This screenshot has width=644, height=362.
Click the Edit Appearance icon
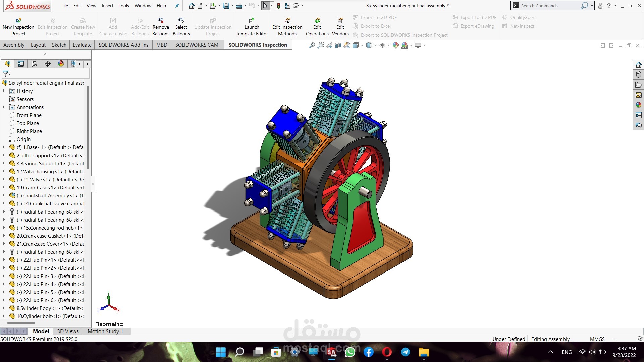pos(396,45)
